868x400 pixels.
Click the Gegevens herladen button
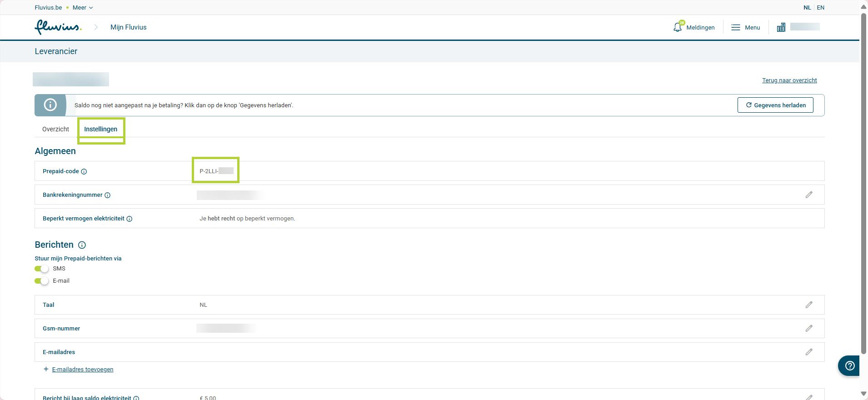775,105
